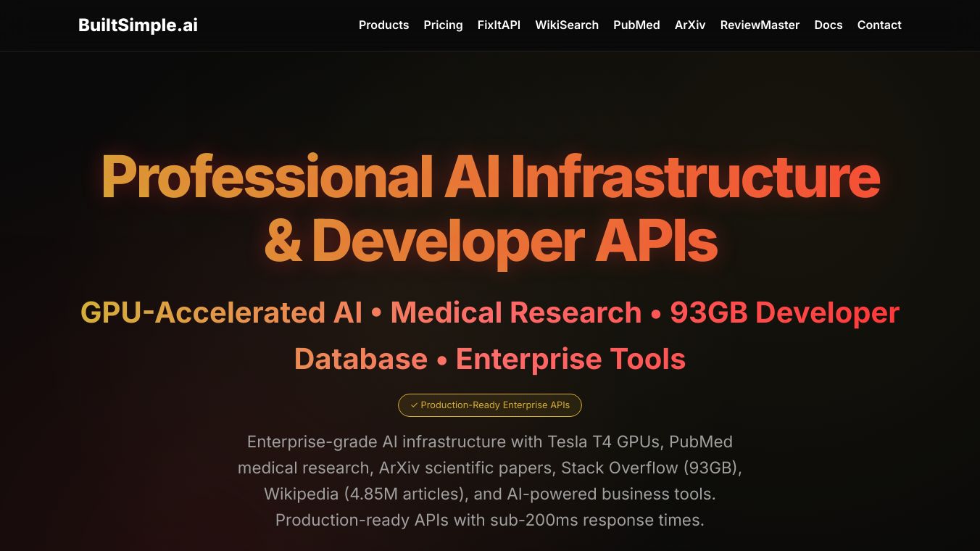The image size is (980, 551).
Task: Select PubMed in the navigation bar
Action: coord(636,25)
